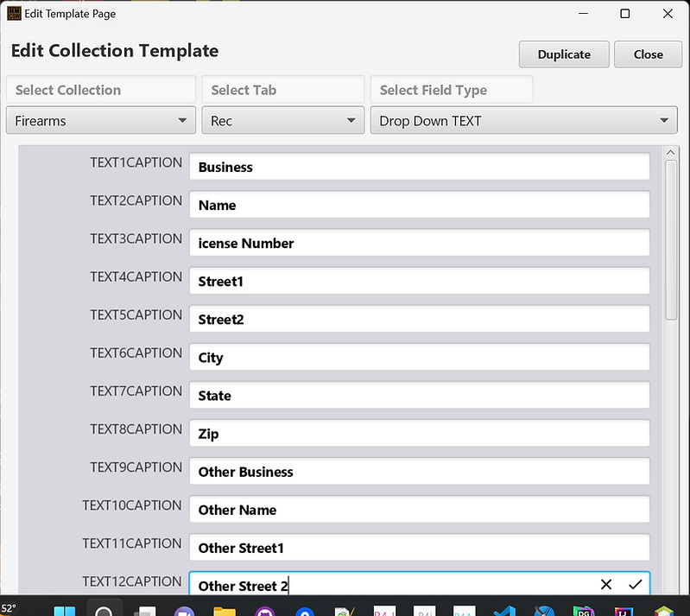This screenshot has width=690, height=616.
Task: Click the TEXT6CAPTION label
Action: click(136, 352)
